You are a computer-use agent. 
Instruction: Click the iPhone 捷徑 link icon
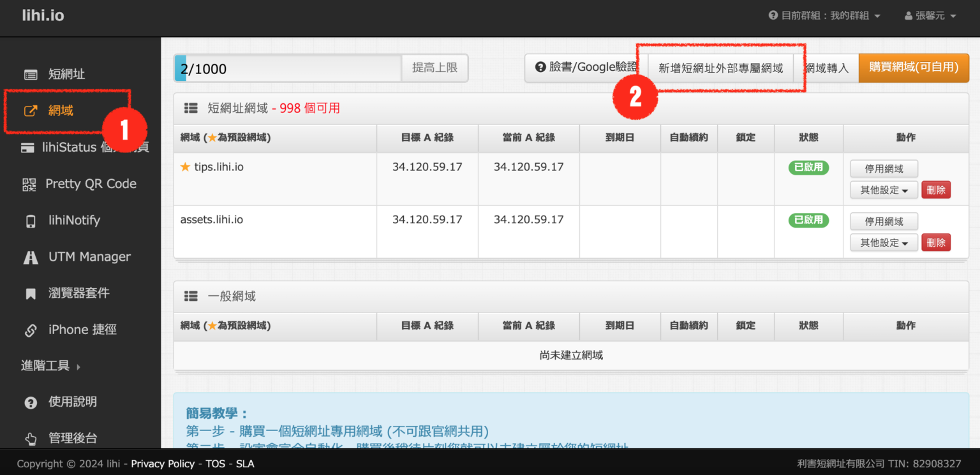pos(31,330)
